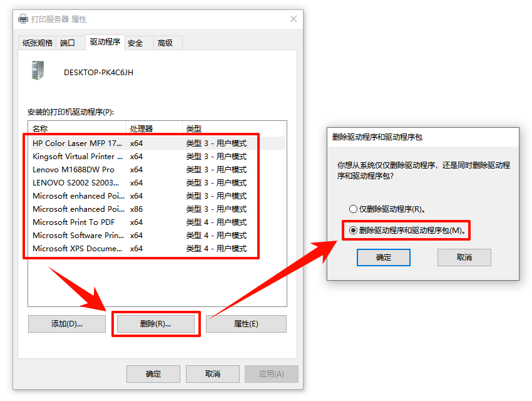Image resolution: width=532 pixels, height=401 pixels.
Task: Select LENOVO S2002 S2003... driver row
Action: point(157,183)
